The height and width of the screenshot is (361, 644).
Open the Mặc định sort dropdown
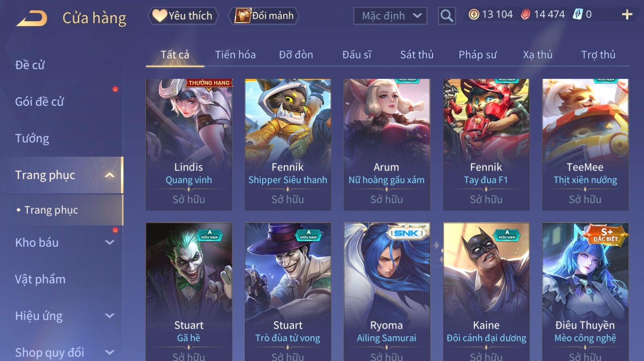(x=390, y=16)
